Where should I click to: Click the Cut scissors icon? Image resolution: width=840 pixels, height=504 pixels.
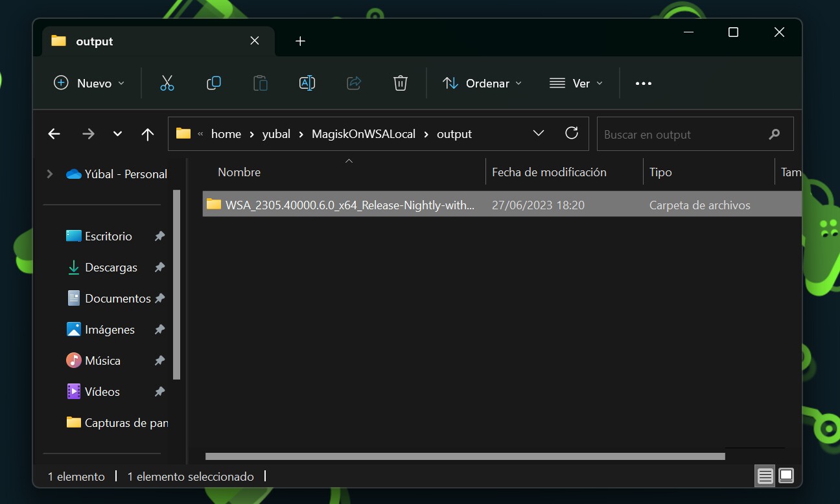167,83
